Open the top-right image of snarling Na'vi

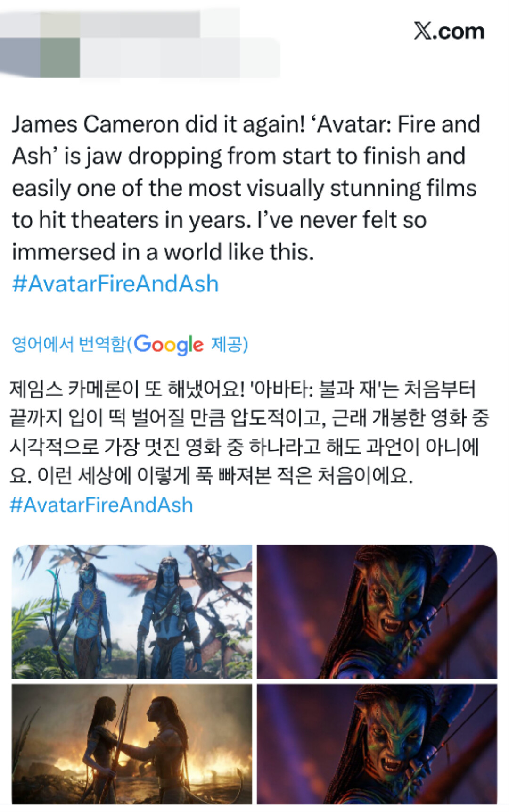pos(377,612)
